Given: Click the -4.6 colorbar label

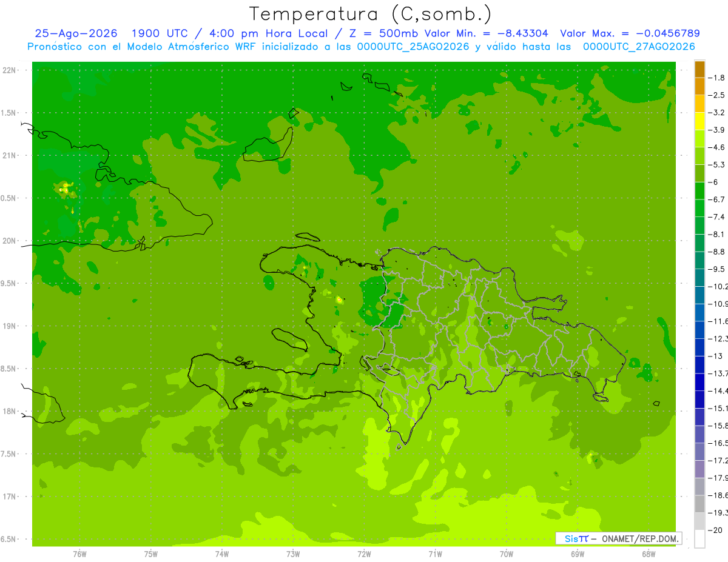Looking at the screenshot, I should pyautogui.click(x=716, y=147).
